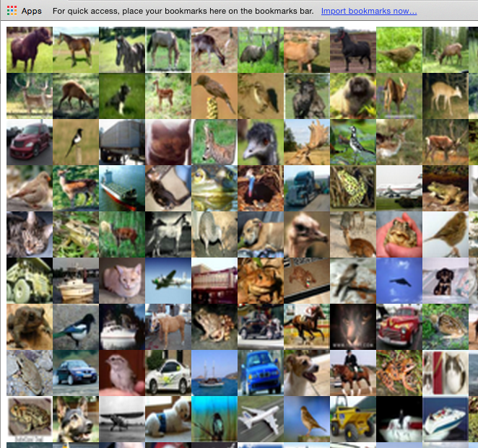478x448 pixels.
Task: Click the magpie standing on gravel thumbnail
Action: 76,327
